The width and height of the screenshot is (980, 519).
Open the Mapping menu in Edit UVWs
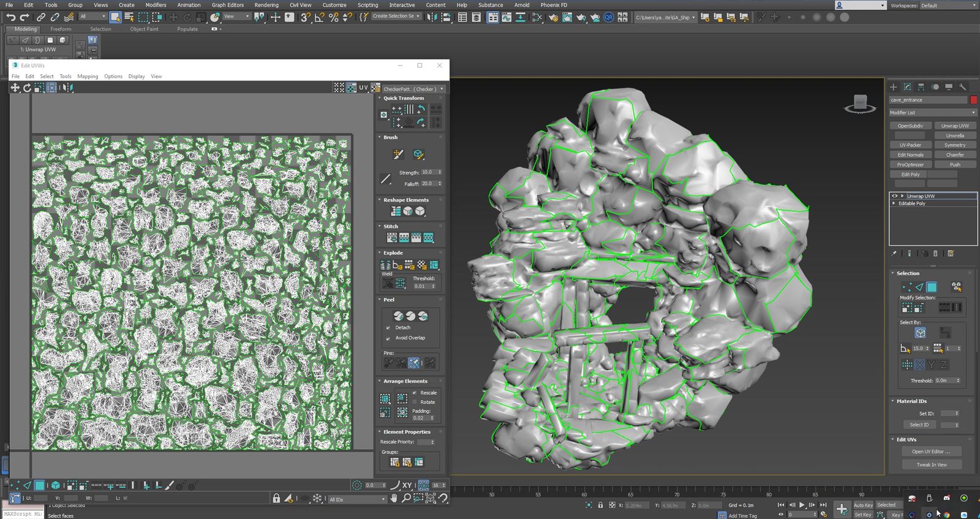[88, 77]
